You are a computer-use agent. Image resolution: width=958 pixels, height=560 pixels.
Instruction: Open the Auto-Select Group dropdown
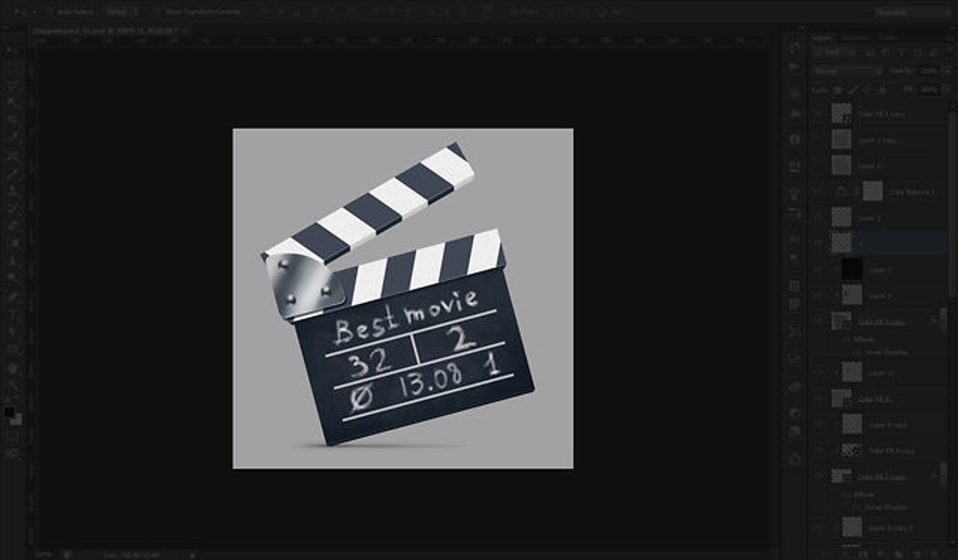pos(123,12)
